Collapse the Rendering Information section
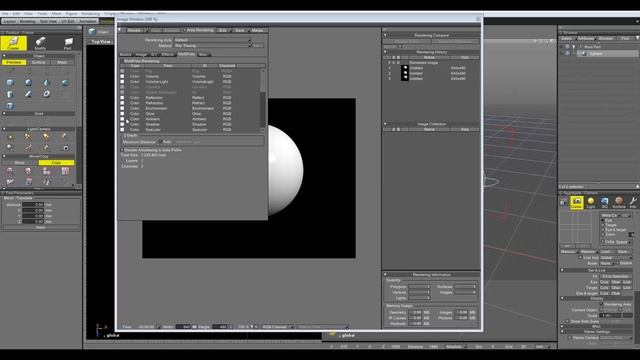 click(x=385, y=274)
